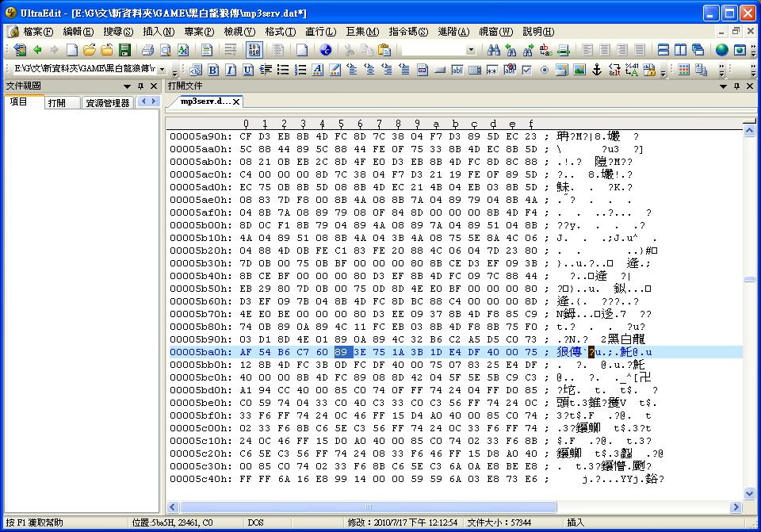Click the Cut scissors icon
The image size is (761, 532).
(x=350, y=49)
